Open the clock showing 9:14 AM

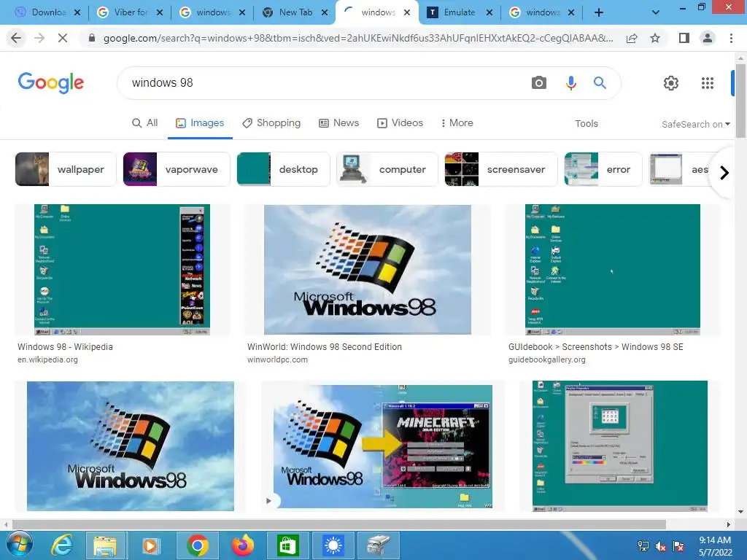(715, 546)
